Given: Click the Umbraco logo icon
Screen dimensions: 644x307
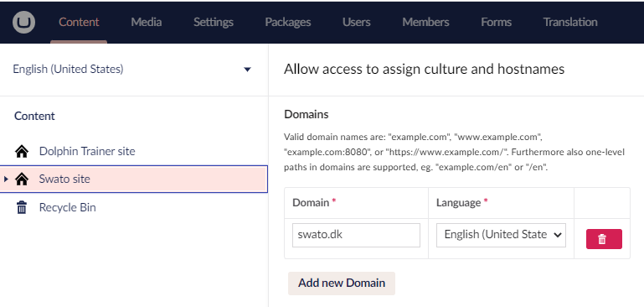Looking at the screenshot, I should tap(23, 22).
